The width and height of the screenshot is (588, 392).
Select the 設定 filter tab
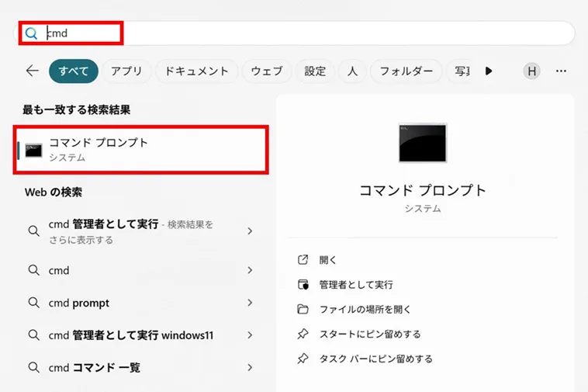point(315,71)
